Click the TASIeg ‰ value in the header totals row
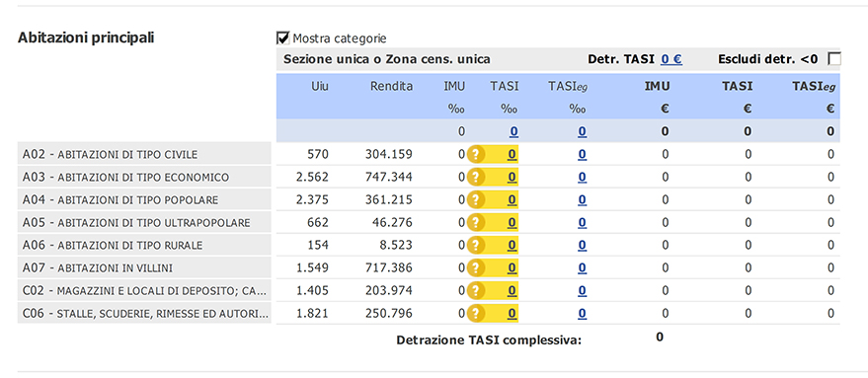Screen dimensions: 868x378 pyautogui.click(x=583, y=131)
